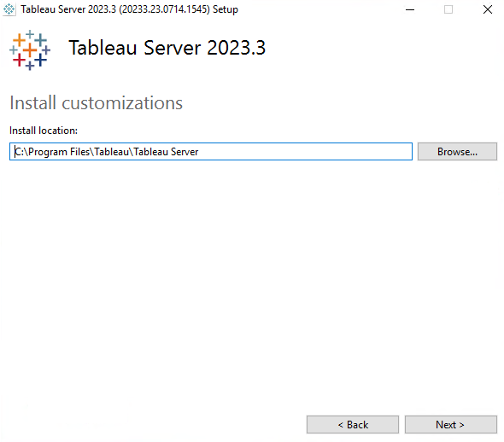
Task: Click the orange center cross of Tableau logo
Action: (x=30, y=49)
